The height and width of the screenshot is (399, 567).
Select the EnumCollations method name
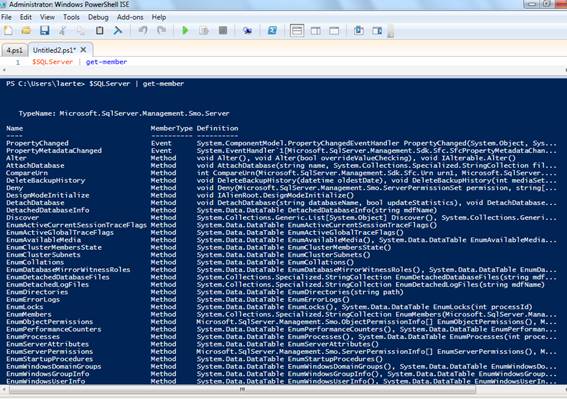click(35, 262)
